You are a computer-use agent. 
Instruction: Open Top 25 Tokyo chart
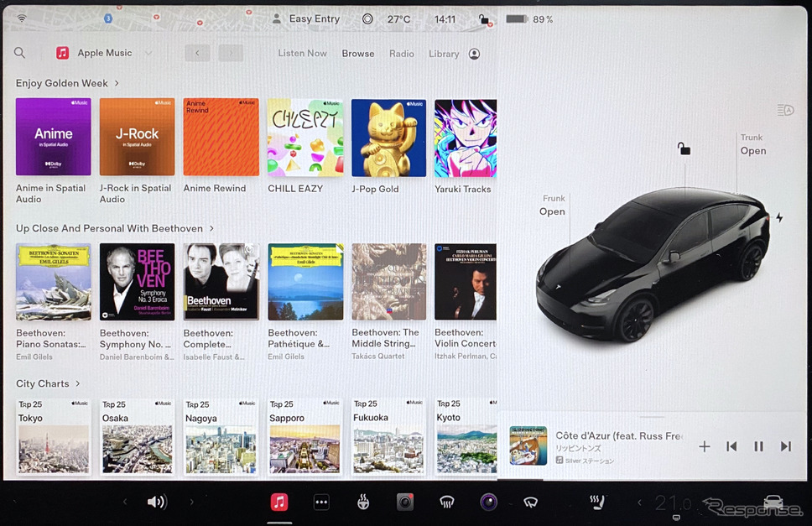pyautogui.click(x=54, y=436)
